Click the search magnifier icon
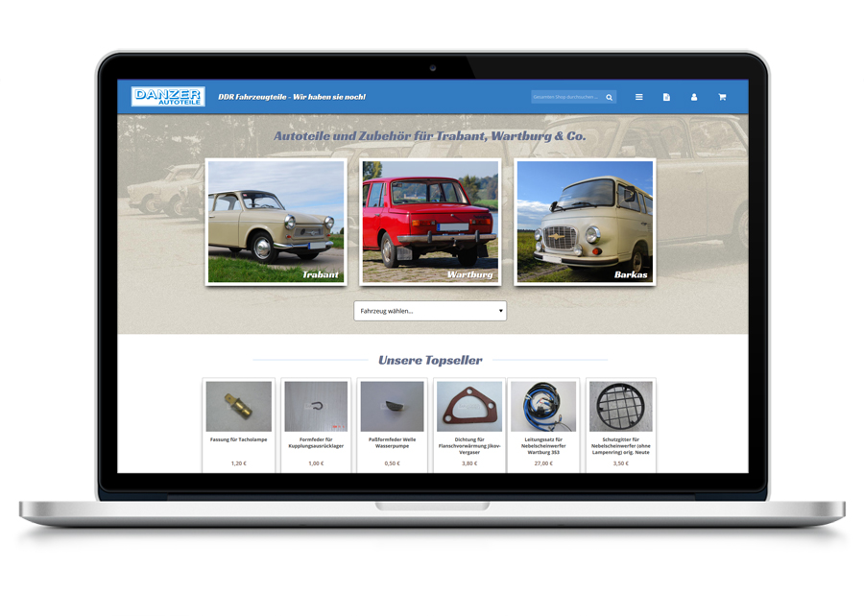This screenshot has height=616, width=864. pyautogui.click(x=609, y=98)
